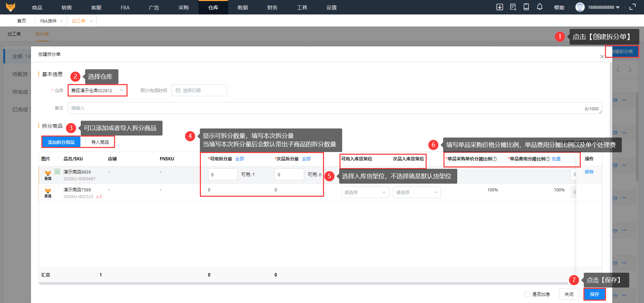Open the FBA menu in the top bar
This screenshot has height=303, width=644.
[x=125, y=7]
